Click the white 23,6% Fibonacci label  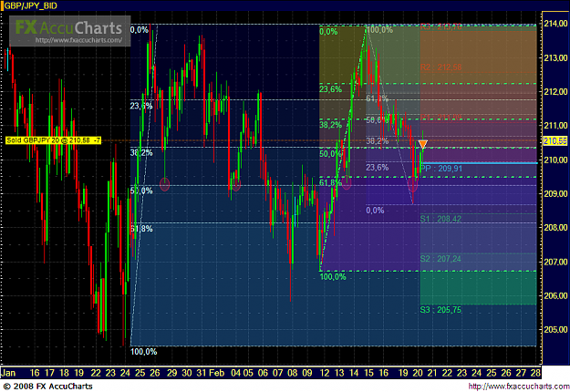pyautogui.click(x=141, y=106)
